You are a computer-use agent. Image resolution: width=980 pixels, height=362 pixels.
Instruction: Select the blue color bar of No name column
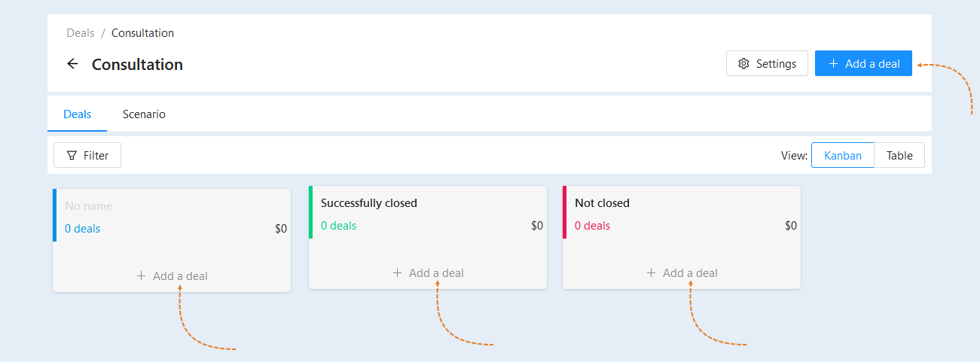coord(54,215)
